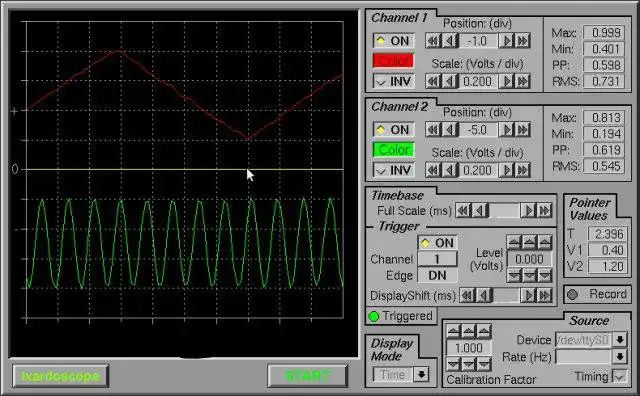640x396 pixels.
Task: Fast-increase DisplayShift with double-right arrow
Action: coord(544,295)
